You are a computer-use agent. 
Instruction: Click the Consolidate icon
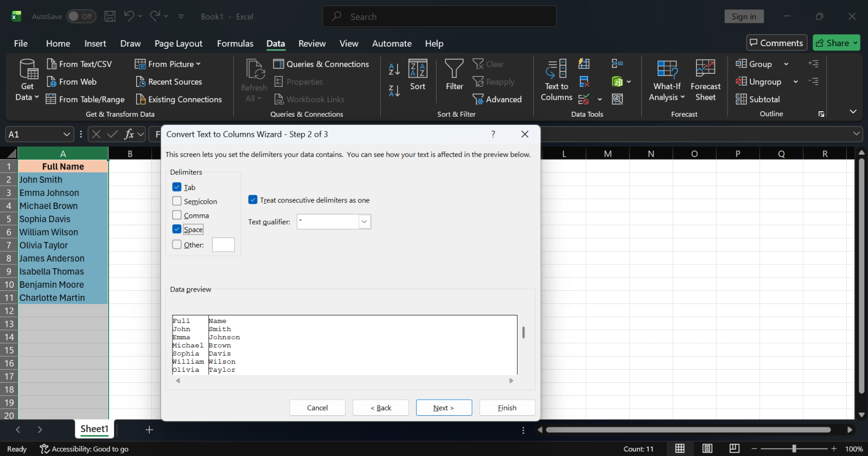(x=617, y=64)
